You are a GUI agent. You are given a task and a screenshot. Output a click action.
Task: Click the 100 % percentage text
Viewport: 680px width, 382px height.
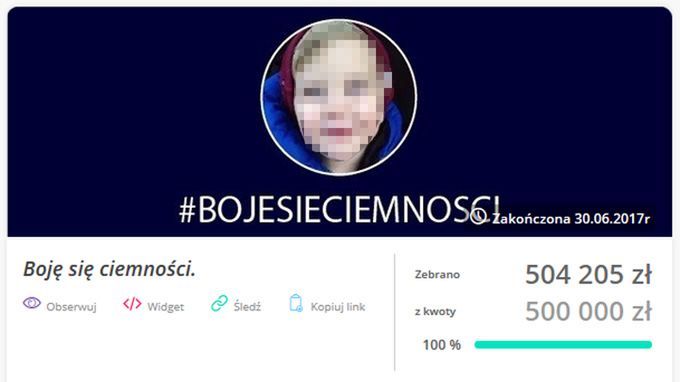coord(441,345)
